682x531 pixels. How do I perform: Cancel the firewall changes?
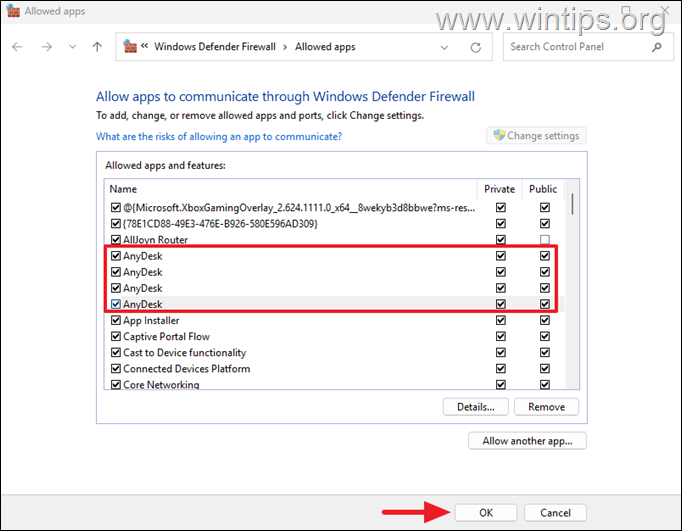point(555,513)
